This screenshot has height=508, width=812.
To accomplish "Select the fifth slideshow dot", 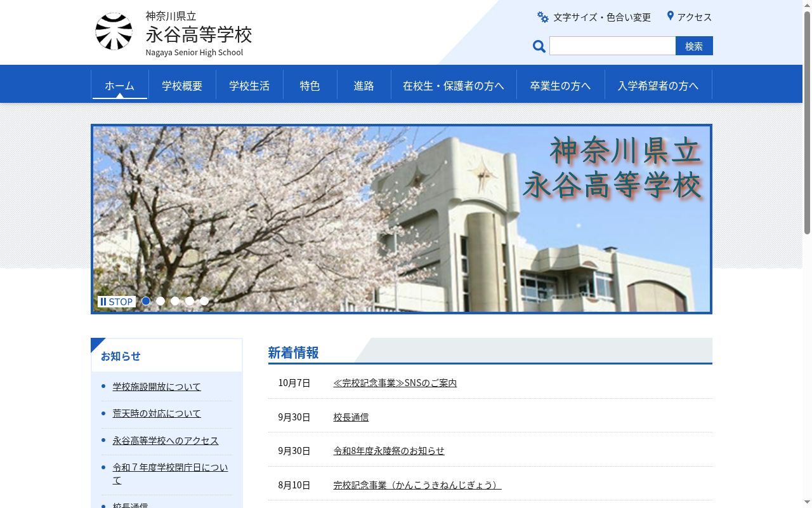I will tap(204, 301).
